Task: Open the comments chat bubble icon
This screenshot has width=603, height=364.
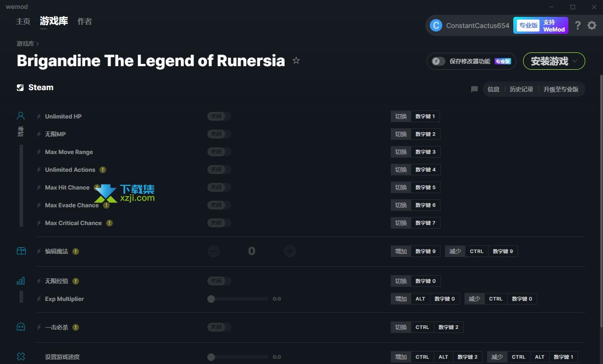Action: pyautogui.click(x=474, y=89)
